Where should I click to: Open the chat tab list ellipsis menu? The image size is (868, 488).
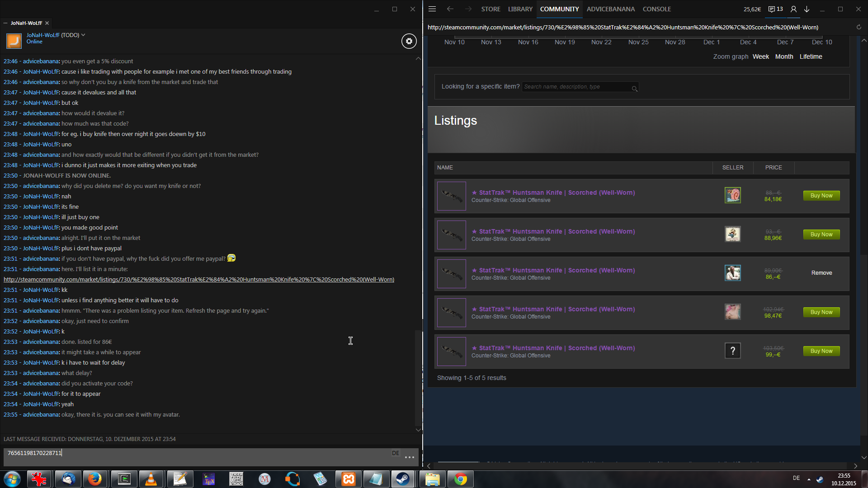click(x=5, y=23)
